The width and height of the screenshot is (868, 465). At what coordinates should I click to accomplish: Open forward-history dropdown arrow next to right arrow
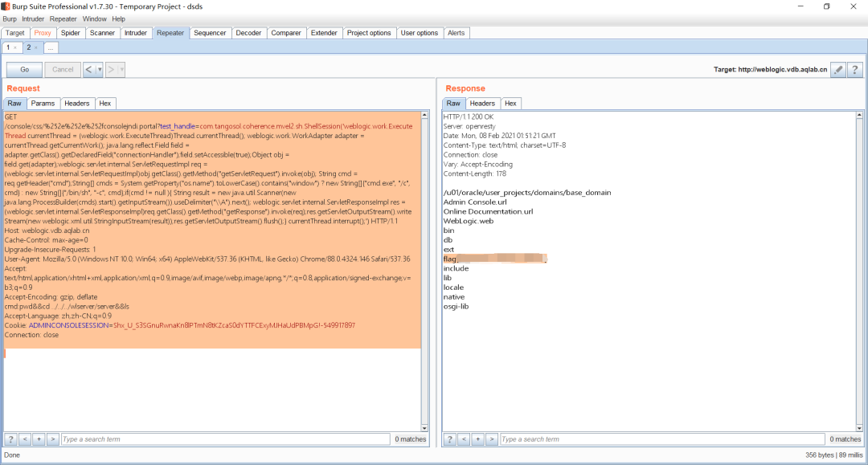click(x=122, y=70)
